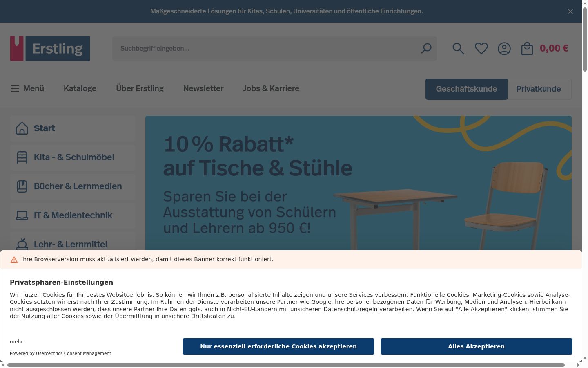This screenshot has height=368, width=588.
Task: Go to Start in sidebar
Action: pos(73,128)
